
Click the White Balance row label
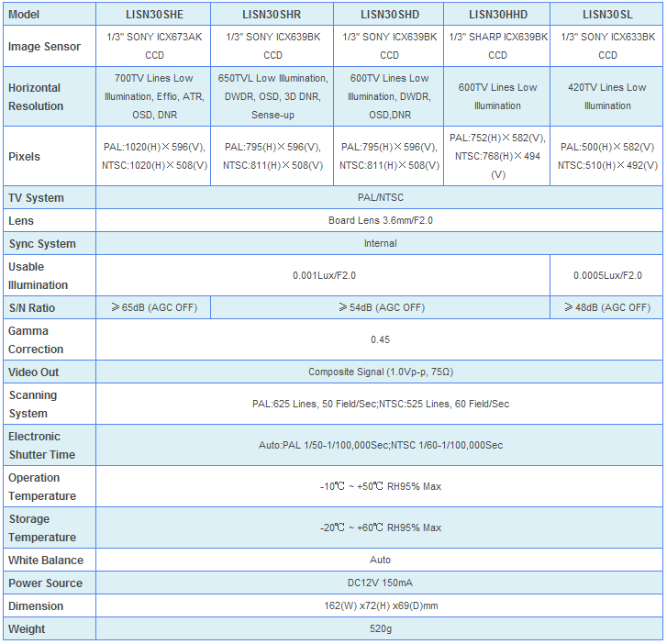click(x=50, y=560)
